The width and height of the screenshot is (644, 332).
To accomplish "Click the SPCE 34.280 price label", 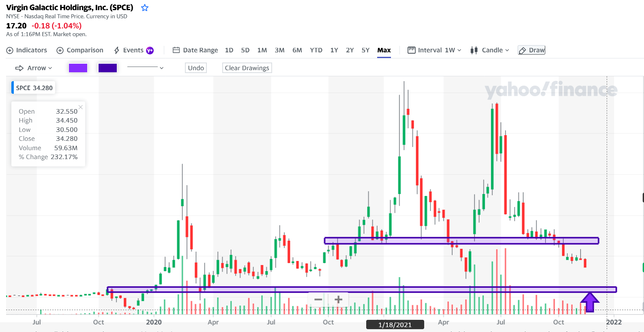I will point(34,88).
